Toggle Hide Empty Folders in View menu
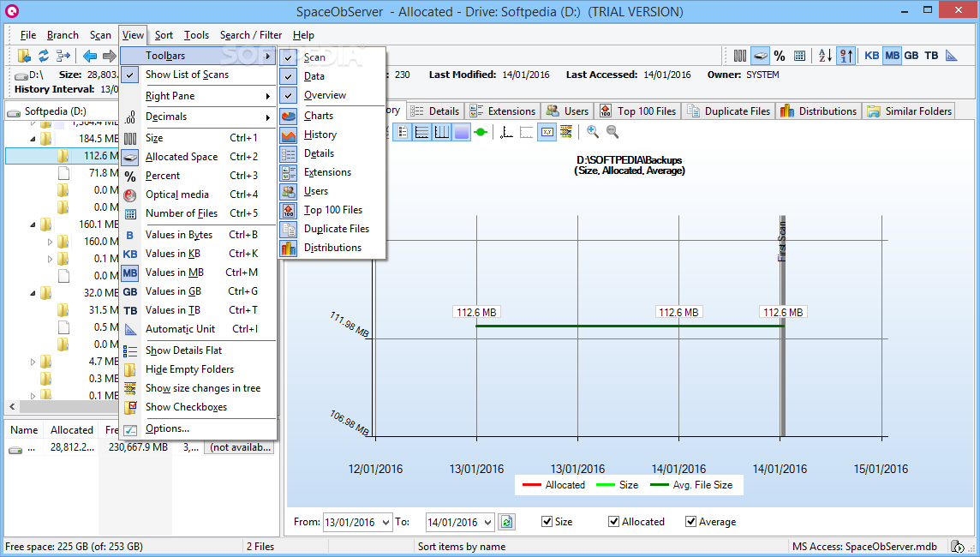The height and width of the screenshot is (557, 980). (x=199, y=369)
